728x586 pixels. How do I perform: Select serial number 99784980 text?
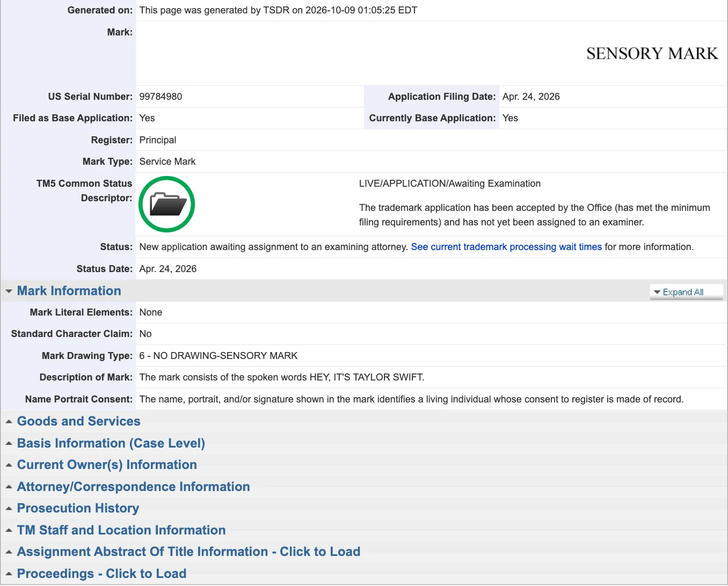(161, 97)
